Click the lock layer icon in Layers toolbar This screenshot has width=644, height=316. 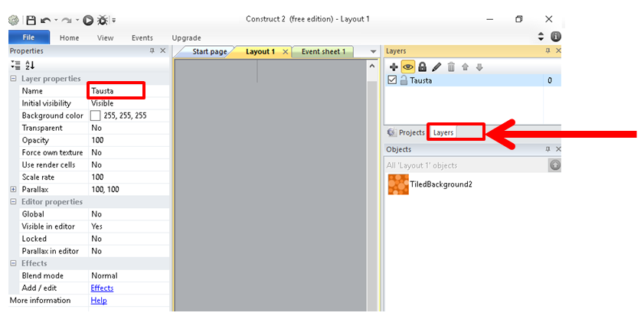pos(422,67)
